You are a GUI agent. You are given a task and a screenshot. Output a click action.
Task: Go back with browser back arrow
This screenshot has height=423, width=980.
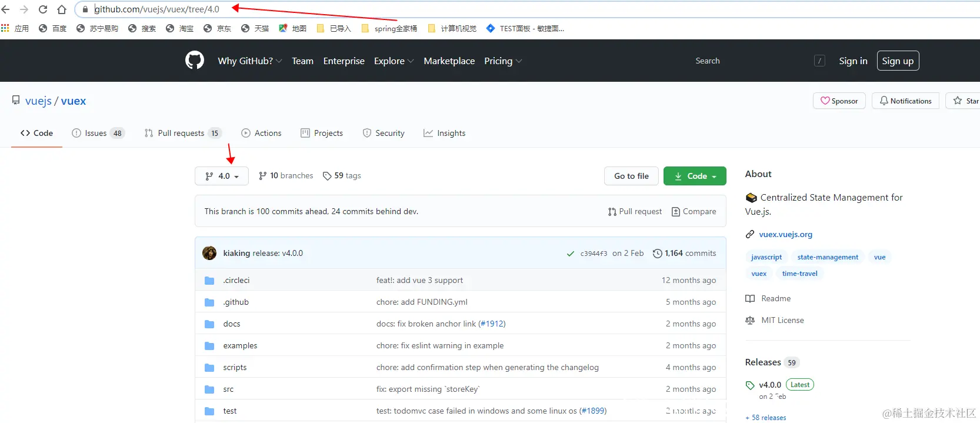tap(6, 9)
